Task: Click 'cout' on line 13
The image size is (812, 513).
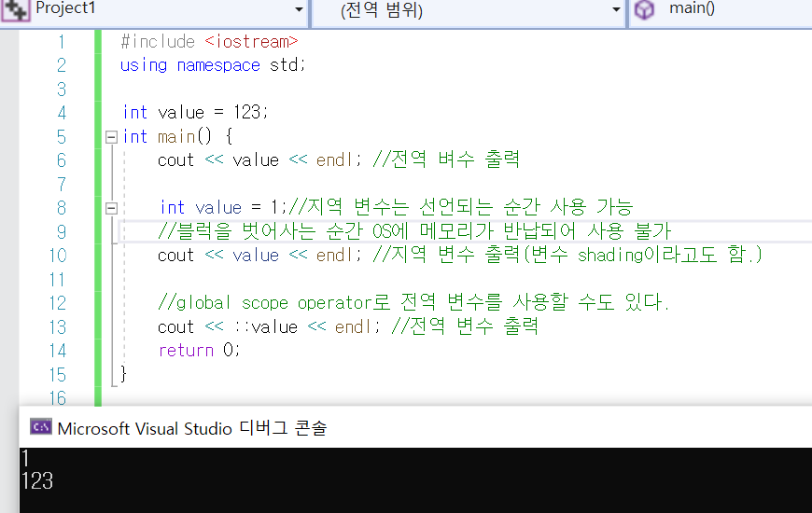Action: (176, 326)
